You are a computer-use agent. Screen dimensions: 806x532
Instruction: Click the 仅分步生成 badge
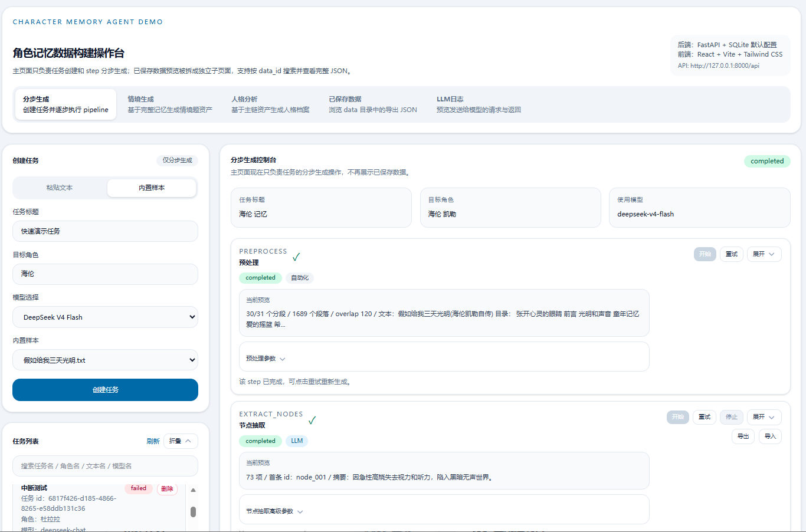coord(178,160)
